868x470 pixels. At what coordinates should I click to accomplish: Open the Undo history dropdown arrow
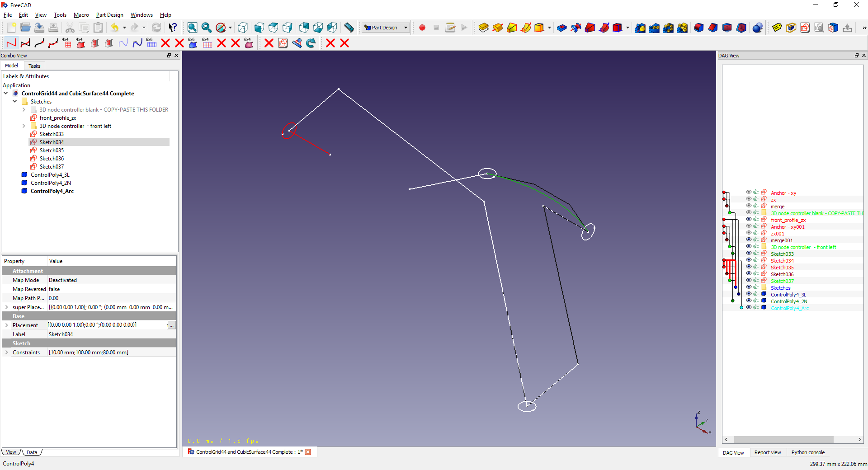tap(124, 28)
